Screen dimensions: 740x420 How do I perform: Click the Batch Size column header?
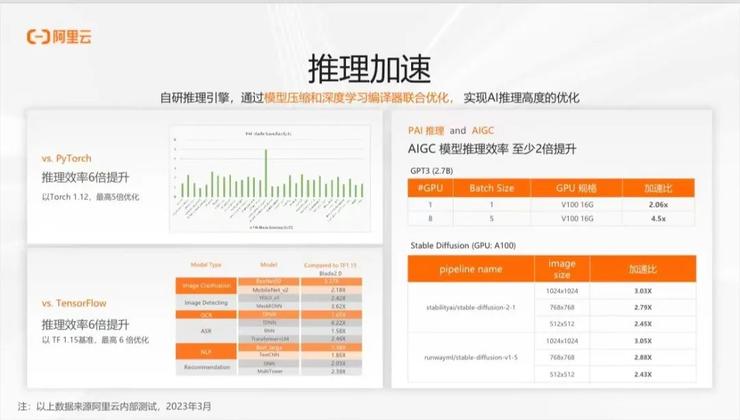(x=491, y=187)
